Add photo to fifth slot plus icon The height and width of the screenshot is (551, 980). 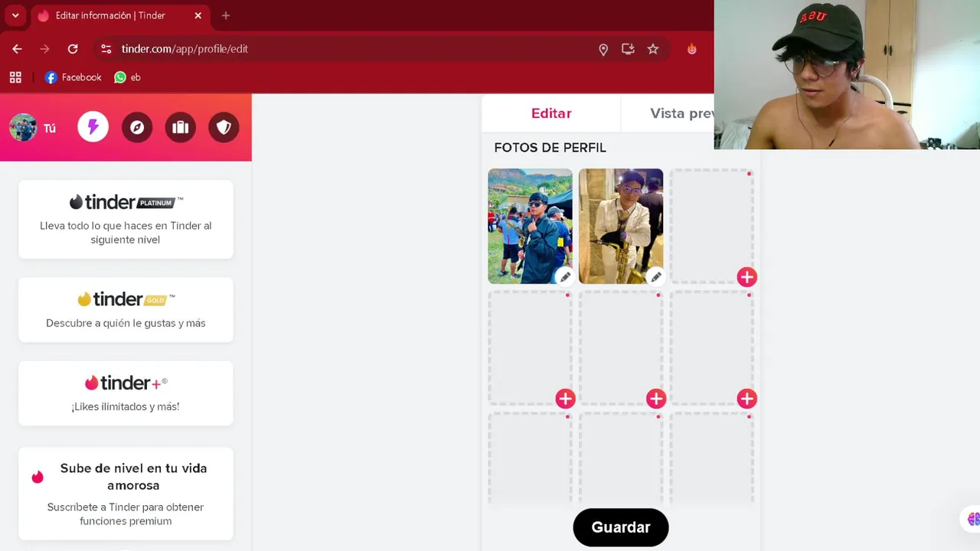click(x=656, y=399)
